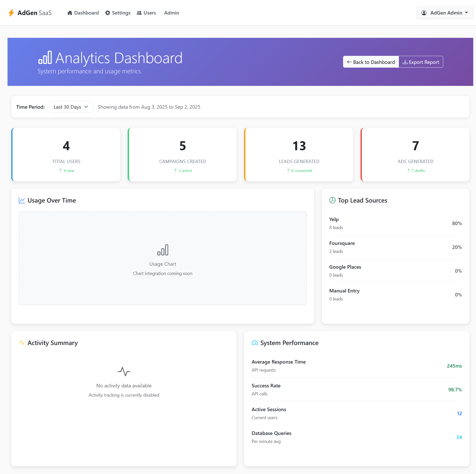Click the bar chart placeholder icon above Usage Chart
Image resolution: width=476 pixels, height=474 pixels.
pos(163,250)
